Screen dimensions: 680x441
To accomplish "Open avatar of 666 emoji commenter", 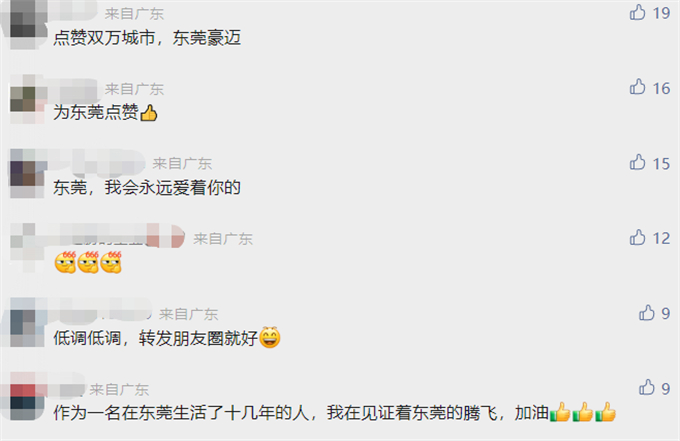I will (27, 248).
